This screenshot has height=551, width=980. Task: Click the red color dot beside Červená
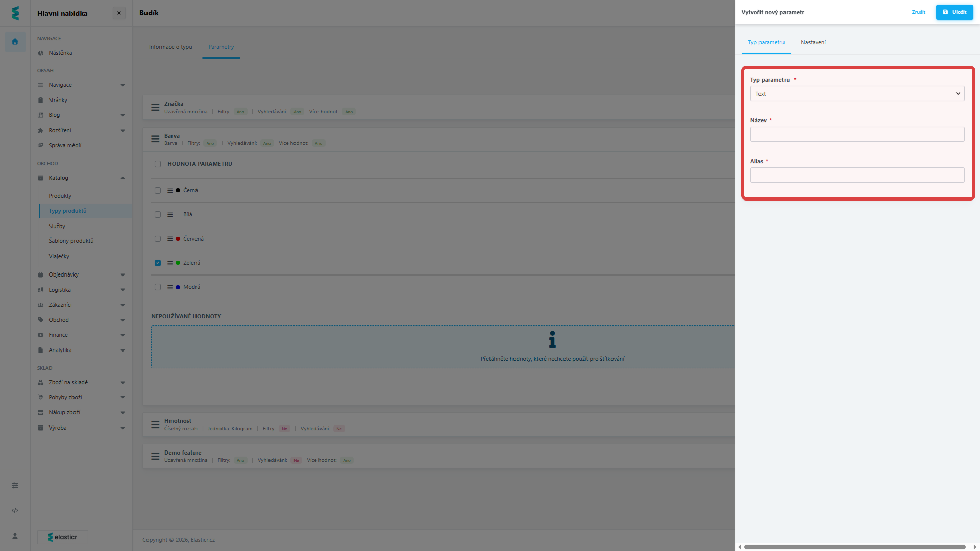pos(178,239)
